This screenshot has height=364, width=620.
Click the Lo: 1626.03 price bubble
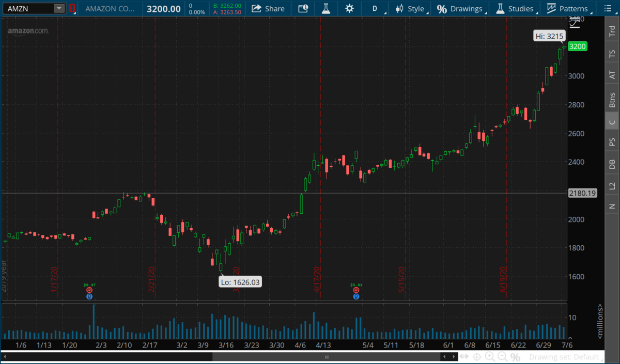click(x=240, y=282)
